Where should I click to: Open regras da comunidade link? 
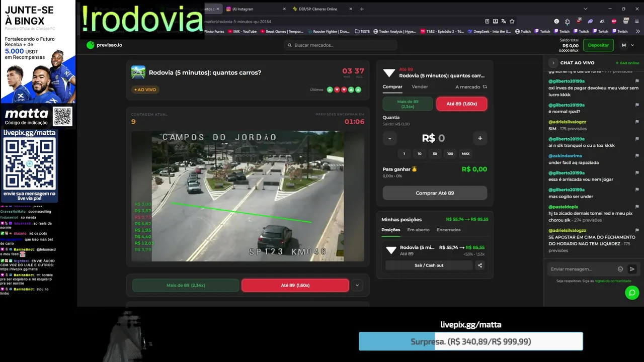coord(613,281)
